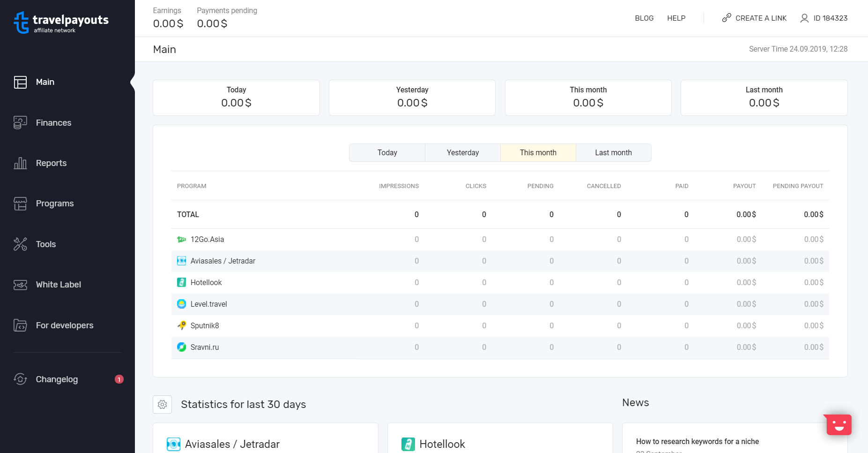Click the CANCELLED column header
This screenshot has height=453, width=868.
point(604,186)
